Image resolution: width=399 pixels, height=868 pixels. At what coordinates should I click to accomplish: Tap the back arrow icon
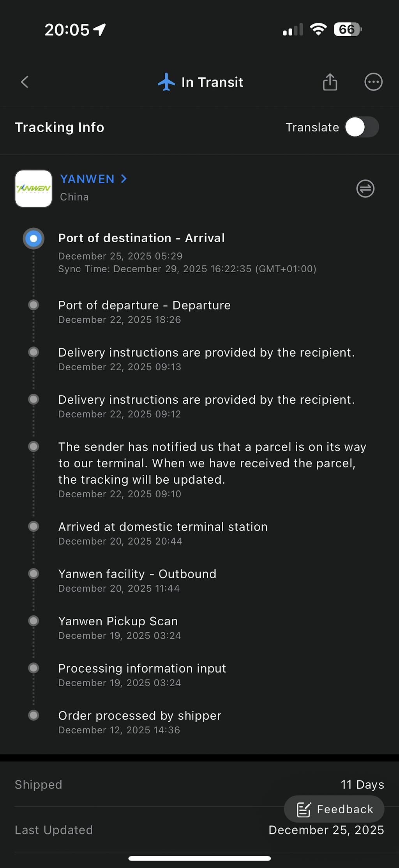coord(25,82)
